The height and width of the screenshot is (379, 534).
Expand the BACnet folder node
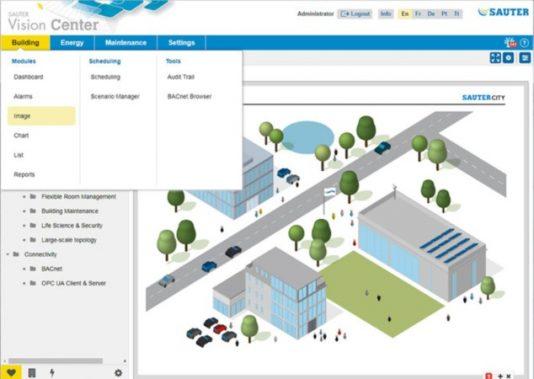24,269
